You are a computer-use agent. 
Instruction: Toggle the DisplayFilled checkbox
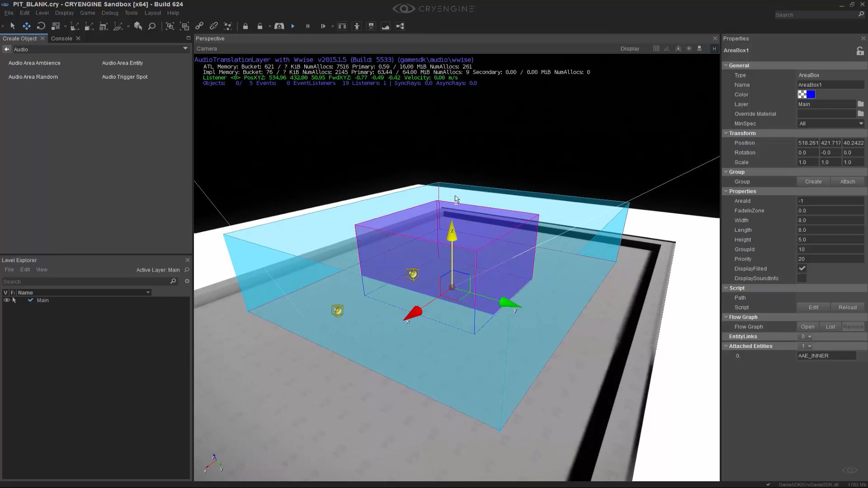click(802, 269)
